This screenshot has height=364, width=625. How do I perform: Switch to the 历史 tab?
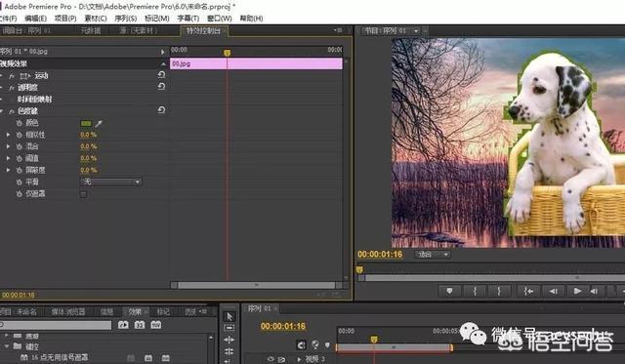click(x=190, y=311)
